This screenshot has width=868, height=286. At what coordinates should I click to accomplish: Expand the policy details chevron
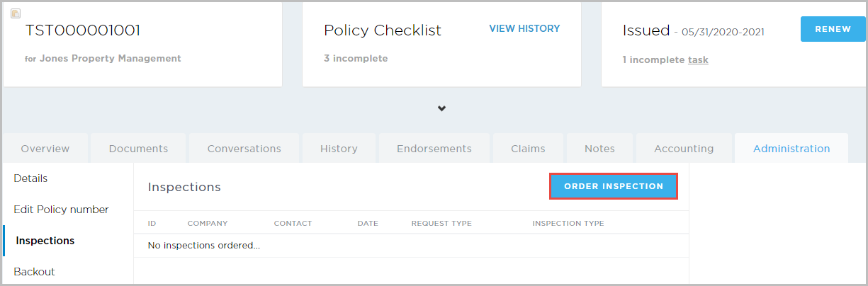pos(441,108)
